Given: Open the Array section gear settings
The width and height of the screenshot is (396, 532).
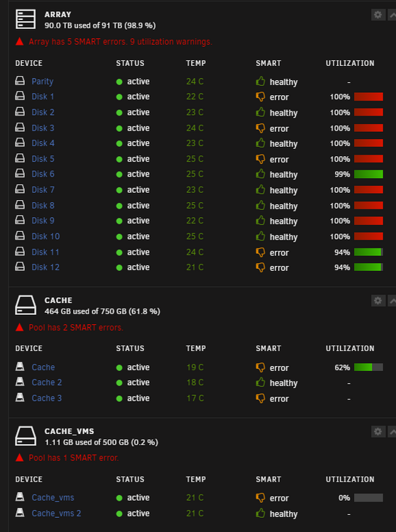Looking at the screenshot, I should pyautogui.click(x=378, y=15).
